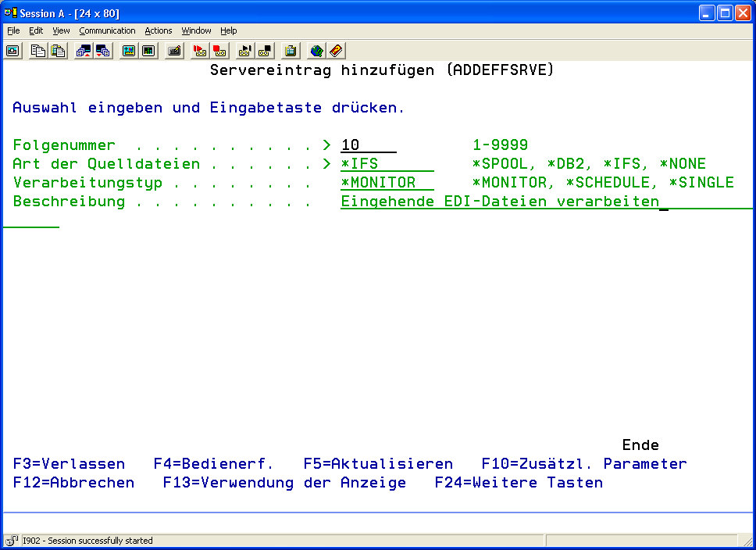
Task: Click the globe help icon in toolbar
Action: tap(316, 51)
